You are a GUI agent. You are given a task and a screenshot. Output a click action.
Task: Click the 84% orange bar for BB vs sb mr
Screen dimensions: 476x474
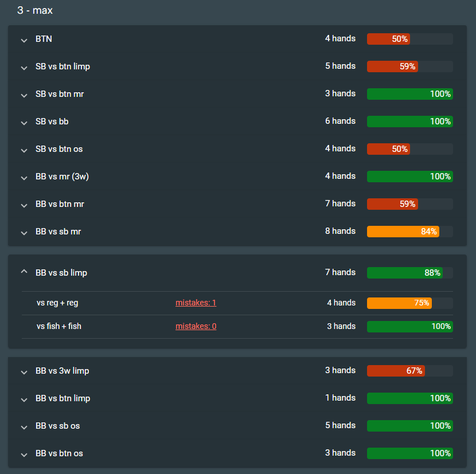pyautogui.click(x=403, y=232)
